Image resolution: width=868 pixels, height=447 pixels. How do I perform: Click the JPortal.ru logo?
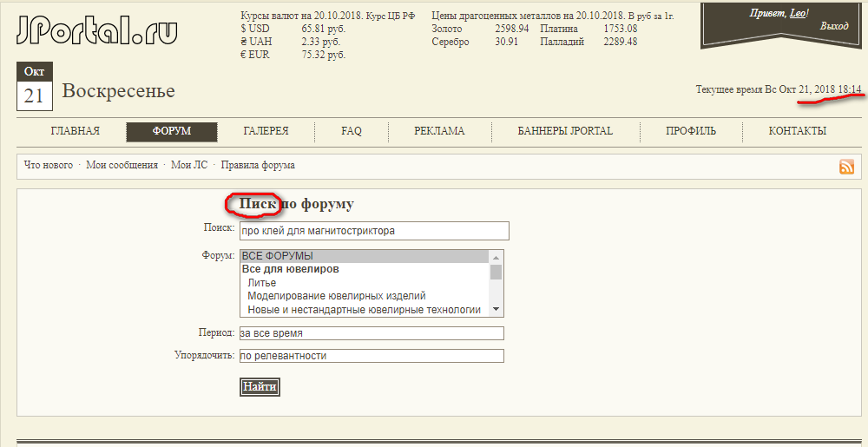click(x=97, y=30)
